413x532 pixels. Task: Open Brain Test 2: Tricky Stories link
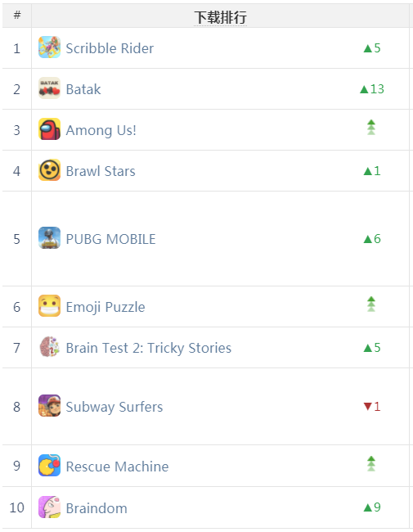(x=149, y=349)
